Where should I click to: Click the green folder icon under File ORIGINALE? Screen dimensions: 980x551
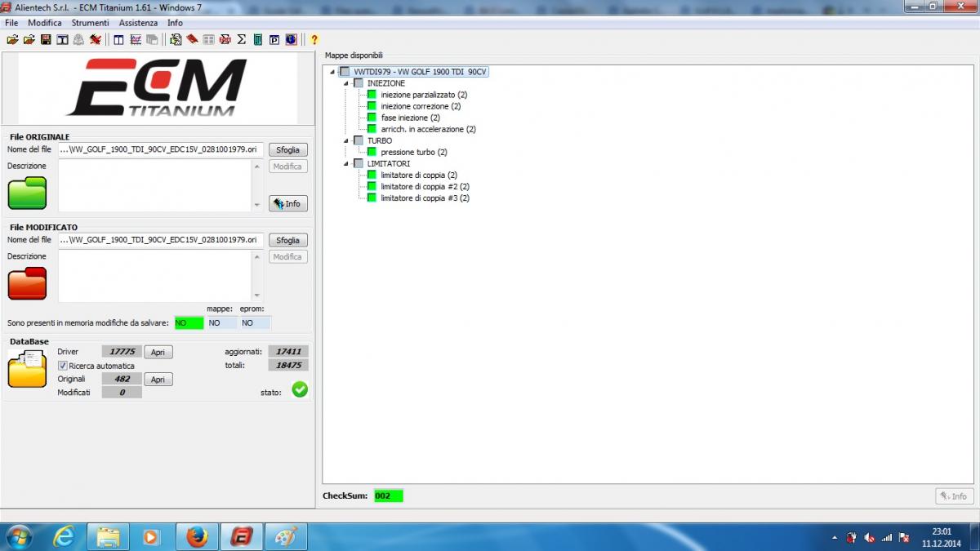pyautogui.click(x=27, y=193)
